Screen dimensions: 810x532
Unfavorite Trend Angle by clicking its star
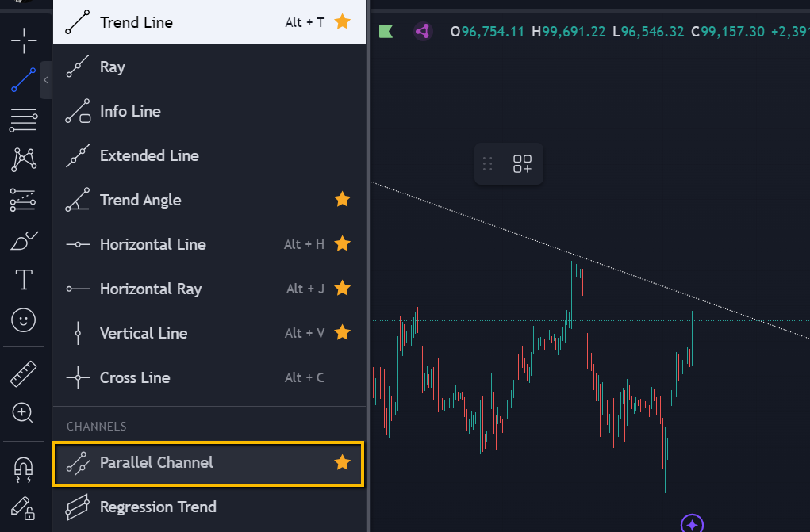pyautogui.click(x=342, y=200)
